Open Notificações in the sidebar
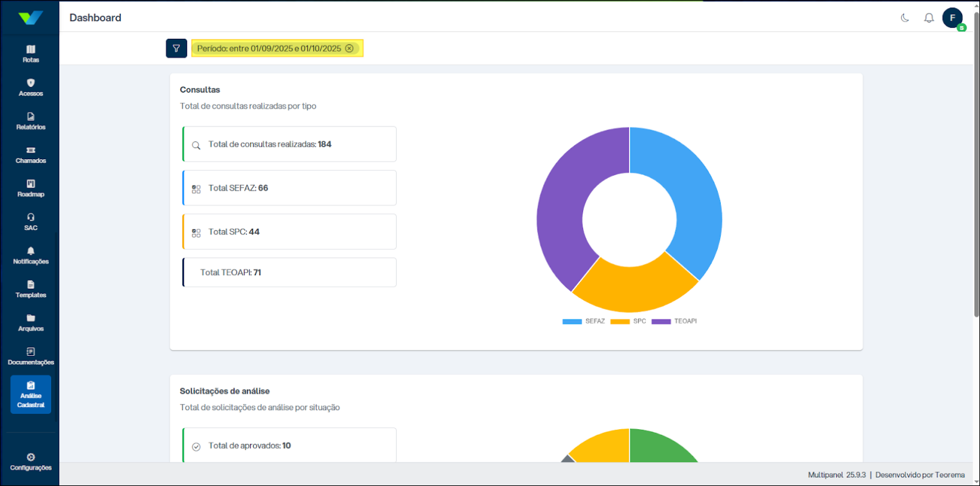The height and width of the screenshot is (486, 980). [31, 255]
